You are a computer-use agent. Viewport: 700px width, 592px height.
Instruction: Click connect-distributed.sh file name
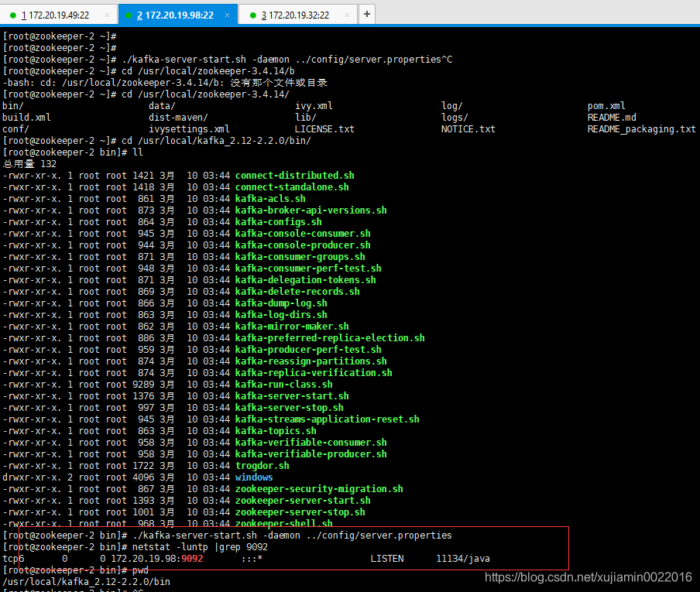(295, 176)
